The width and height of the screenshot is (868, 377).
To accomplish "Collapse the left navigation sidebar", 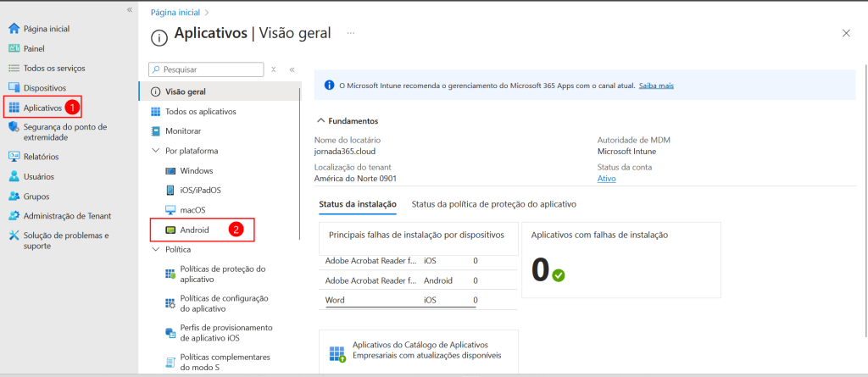I will (129, 9).
